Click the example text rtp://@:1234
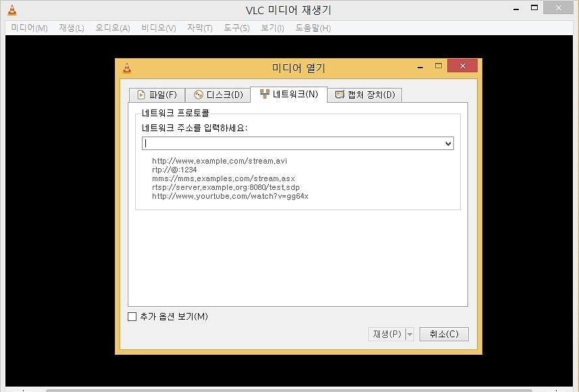This screenshot has width=579, height=392. coord(174,170)
